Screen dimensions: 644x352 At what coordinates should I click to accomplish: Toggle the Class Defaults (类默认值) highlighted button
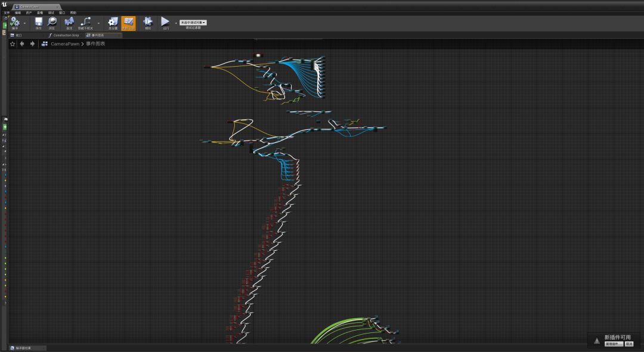coord(128,21)
